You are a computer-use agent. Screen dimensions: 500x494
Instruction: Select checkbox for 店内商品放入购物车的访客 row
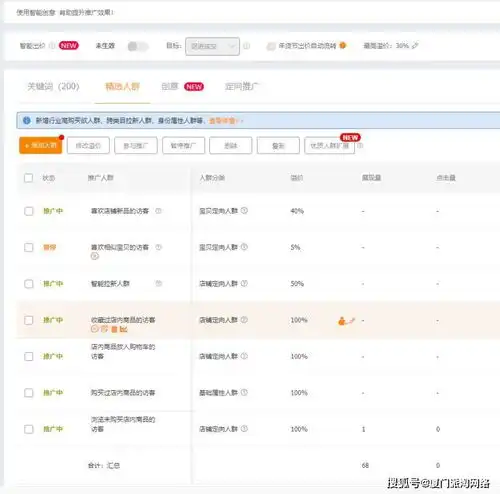29,356
